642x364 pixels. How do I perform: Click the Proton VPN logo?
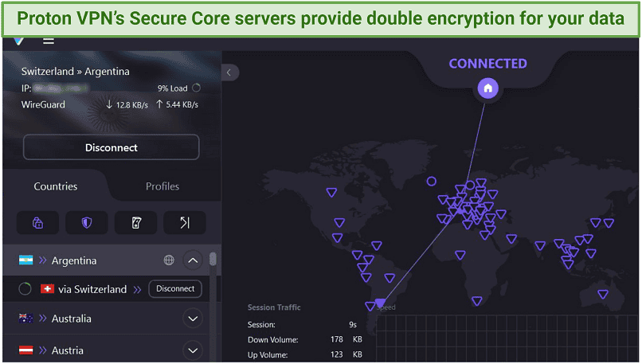[18, 41]
